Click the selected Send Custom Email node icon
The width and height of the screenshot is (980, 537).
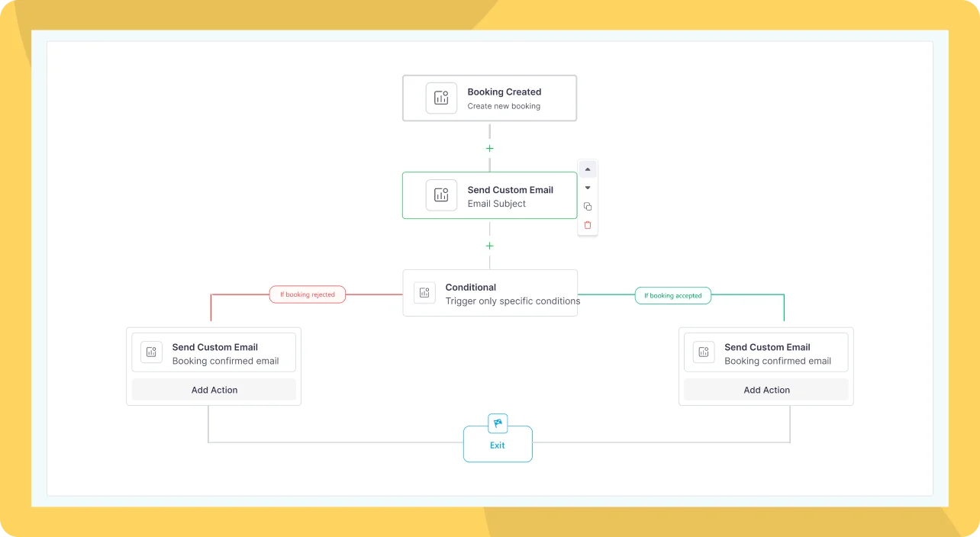tap(441, 195)
